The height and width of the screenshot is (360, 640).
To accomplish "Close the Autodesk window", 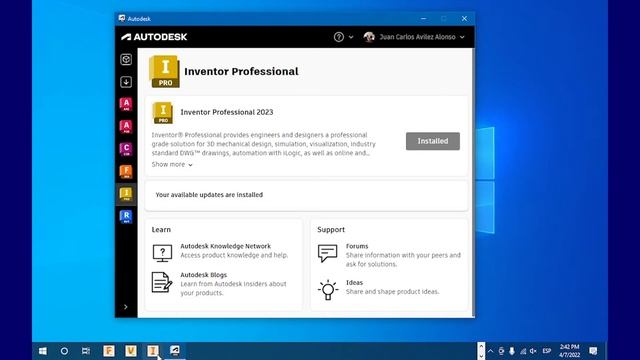I will (x=464, y=19).
